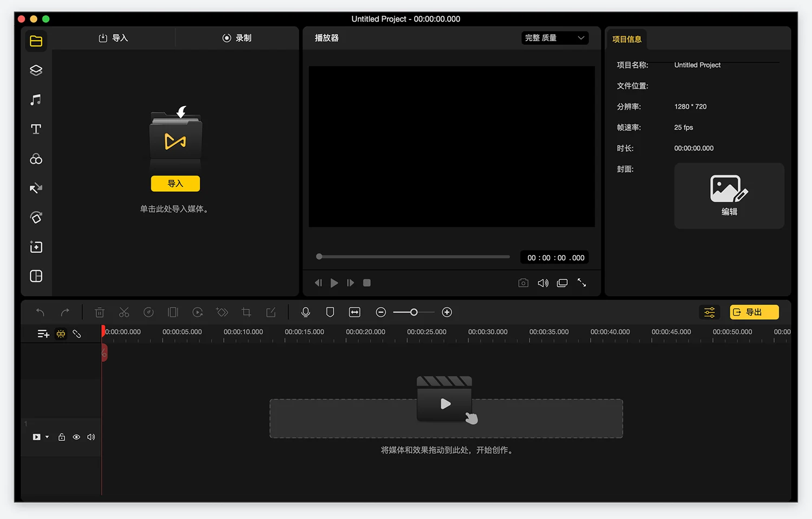Switch to the 录制 record tab
Viewport: 812px width, 519px height.
237,38
